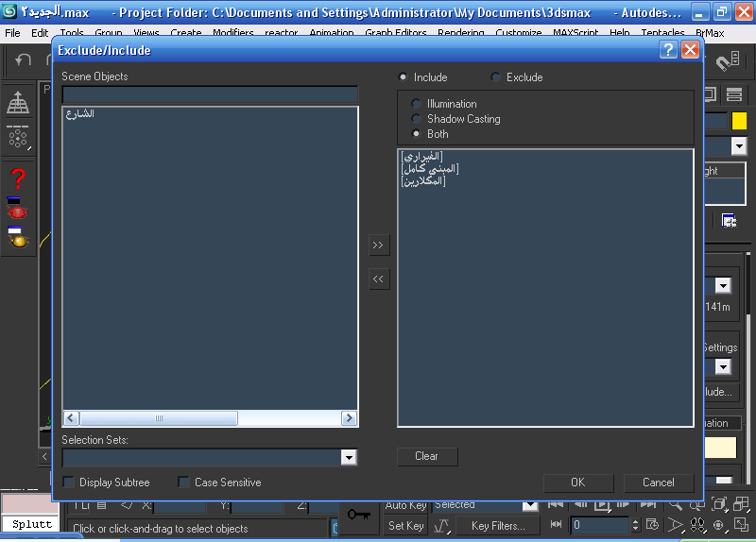Click the Undo arrow in main toolbar
The image size is (756, 542).
23,59
